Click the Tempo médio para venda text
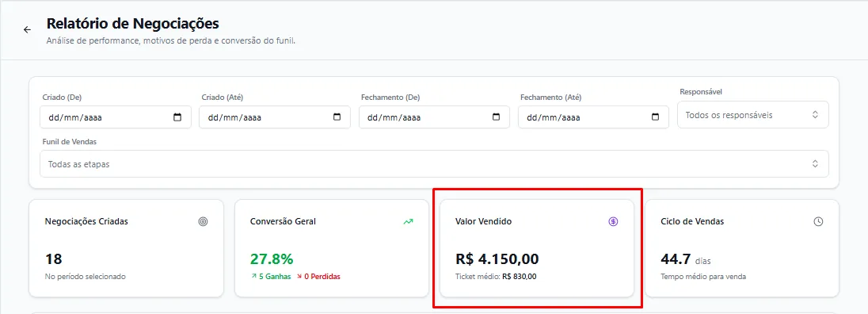 [x=703, y=277]
